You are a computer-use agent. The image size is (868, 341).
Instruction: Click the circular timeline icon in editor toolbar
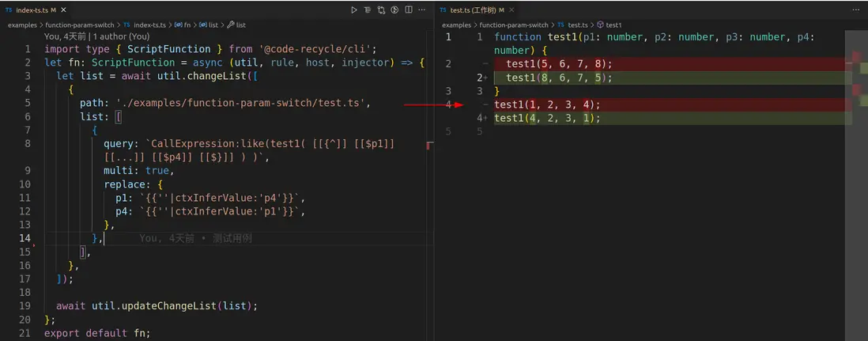coord(394,10)
